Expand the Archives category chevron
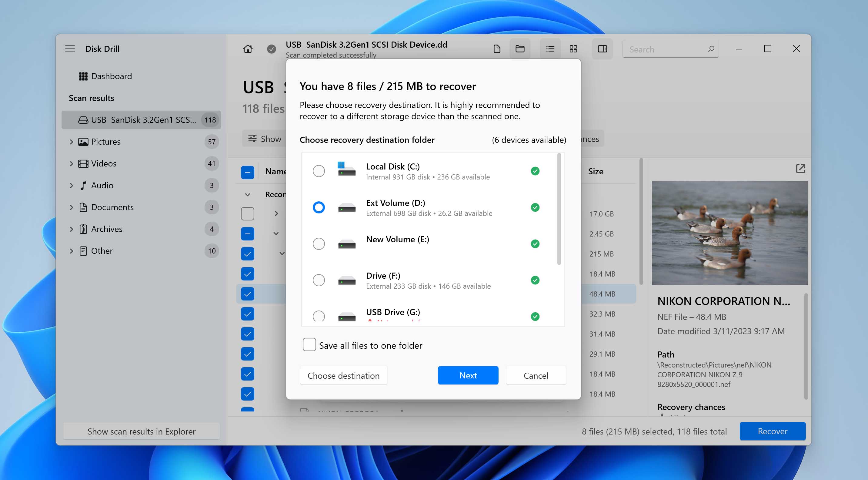The height and width of the screenshot is (480, 868). click(x=72, y=229)
